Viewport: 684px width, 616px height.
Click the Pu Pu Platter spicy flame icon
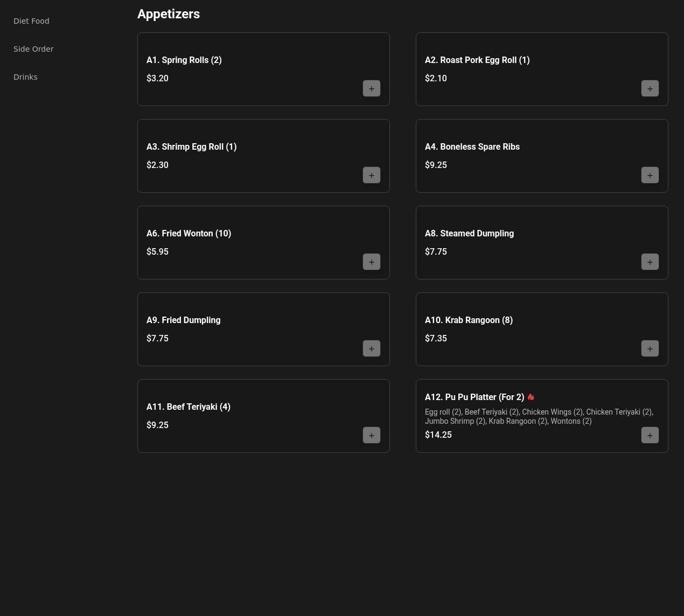click(531, 397)
